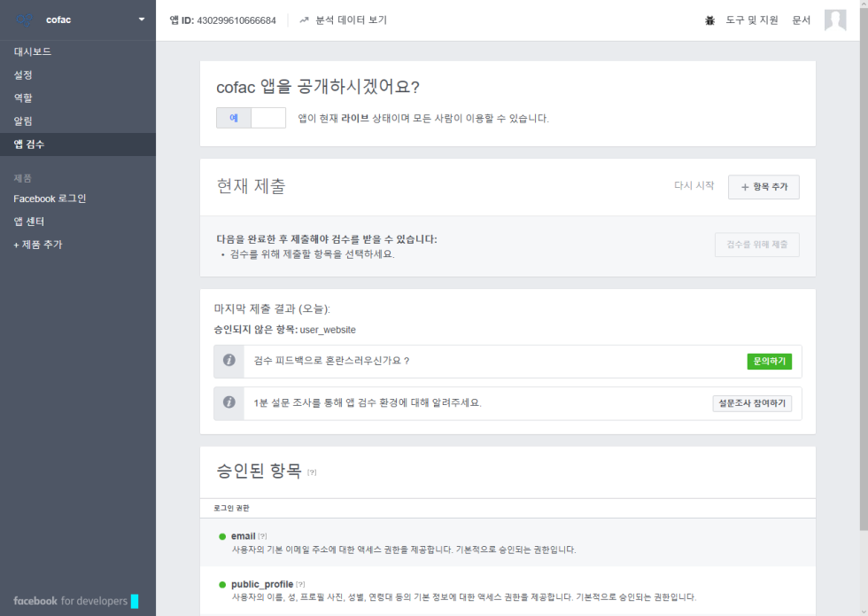
Task: Click the help [?] icon beside 승인된 항목
Action: click(312, 472)
